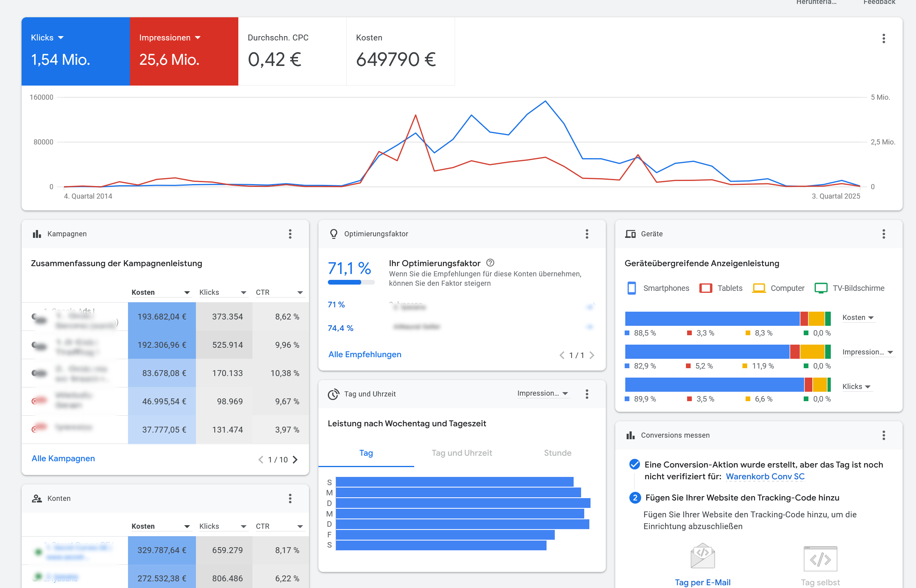Viewport: 916px width, 588px height.
Task: Select Kosten 649790 € metric tile
Action: coord(400,51)
